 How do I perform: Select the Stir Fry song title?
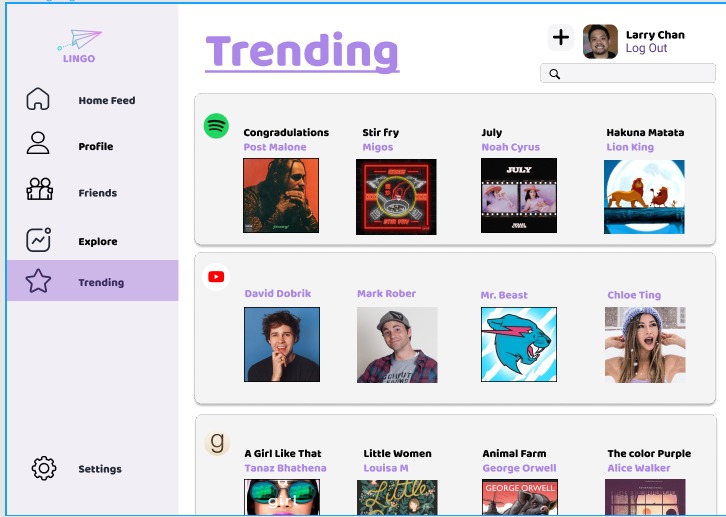click(x=381, y=133)
